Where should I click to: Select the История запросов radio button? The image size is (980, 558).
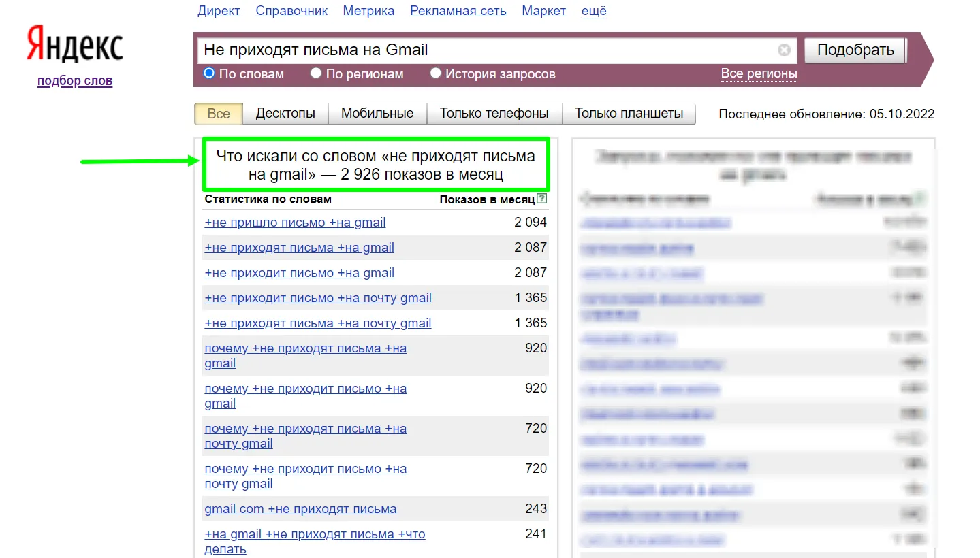pos(436,73)
